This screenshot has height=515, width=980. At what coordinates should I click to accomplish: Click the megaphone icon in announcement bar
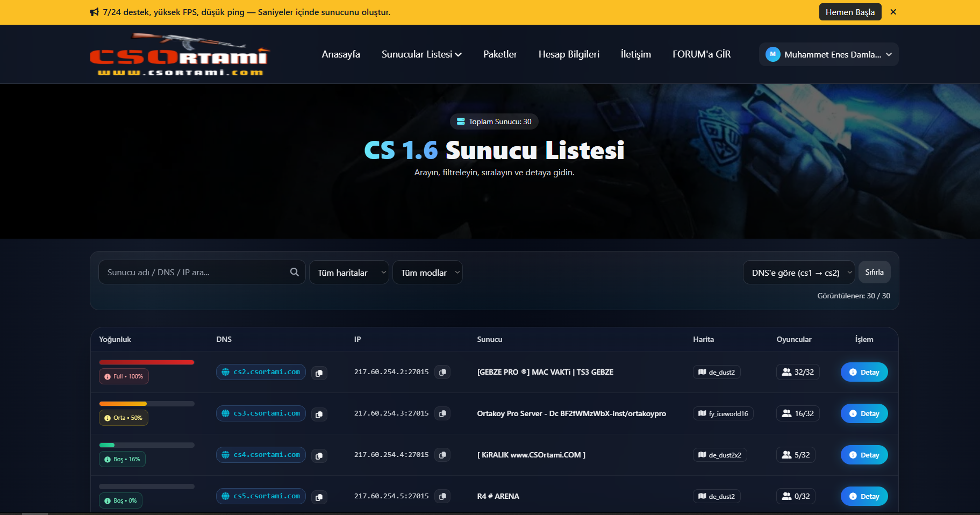tap(95, 12)
